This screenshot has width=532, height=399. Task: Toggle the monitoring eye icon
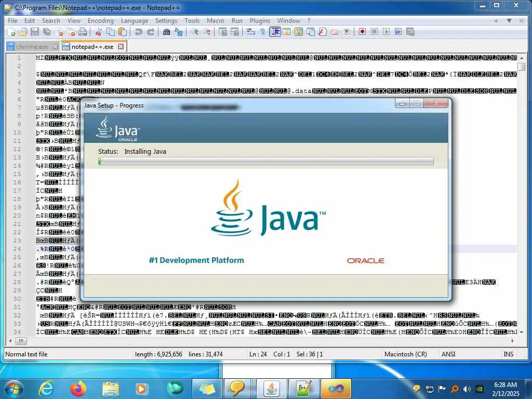tap(347, 32)
